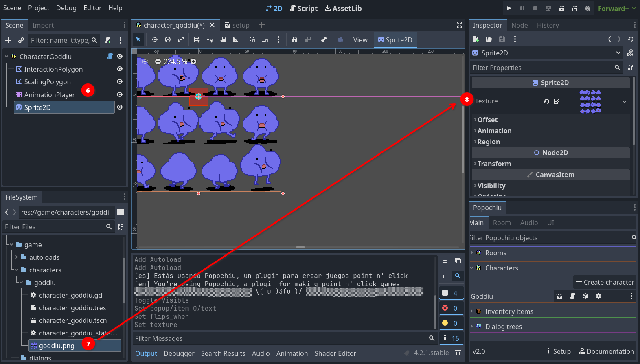
Task: Attach script icon in Scene dock
Action: [107, 40]
